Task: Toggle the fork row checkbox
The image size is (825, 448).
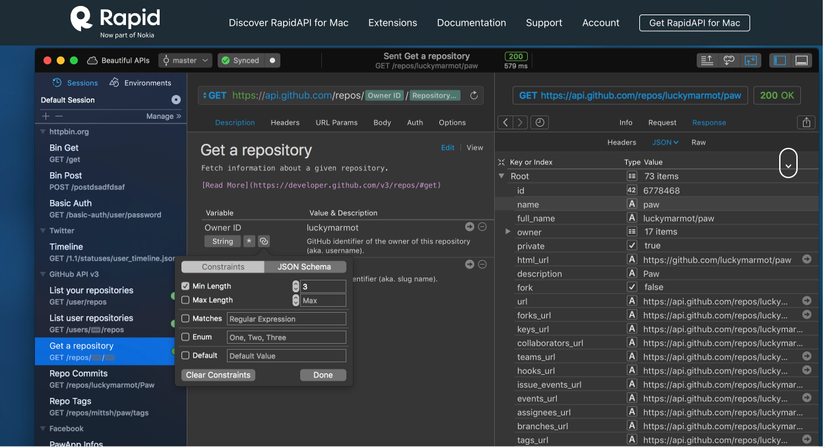Action: click(x=632, y=287)
